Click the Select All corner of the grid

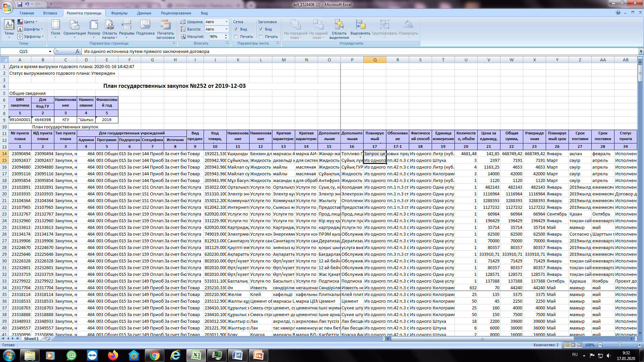coord(4,60)
